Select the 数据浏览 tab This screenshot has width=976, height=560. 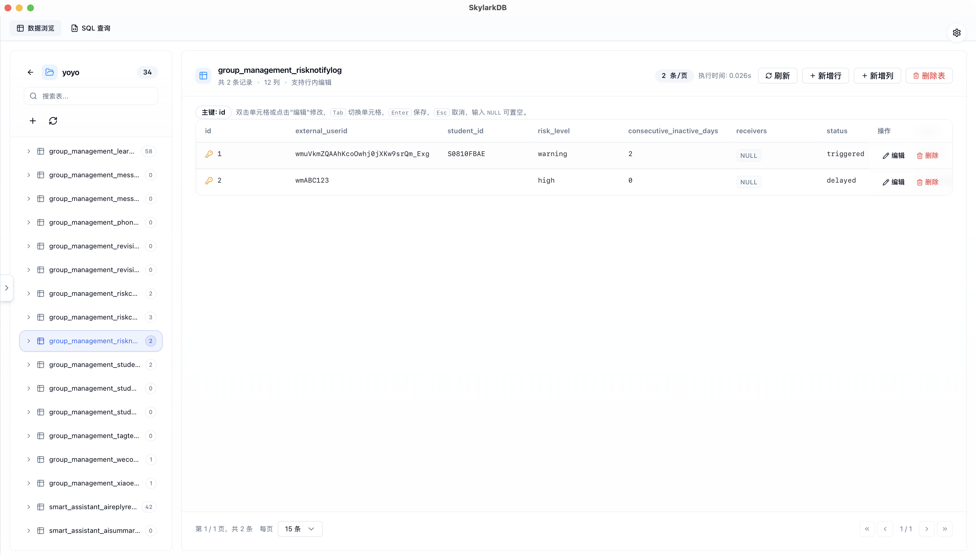pyautogui.click(x=35, y=28)
